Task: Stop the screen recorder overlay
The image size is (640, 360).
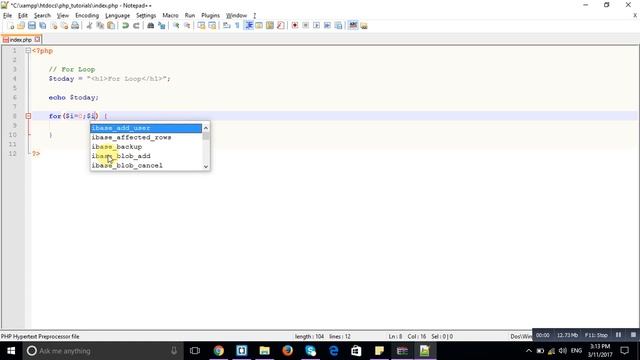Action: [633, 335]
